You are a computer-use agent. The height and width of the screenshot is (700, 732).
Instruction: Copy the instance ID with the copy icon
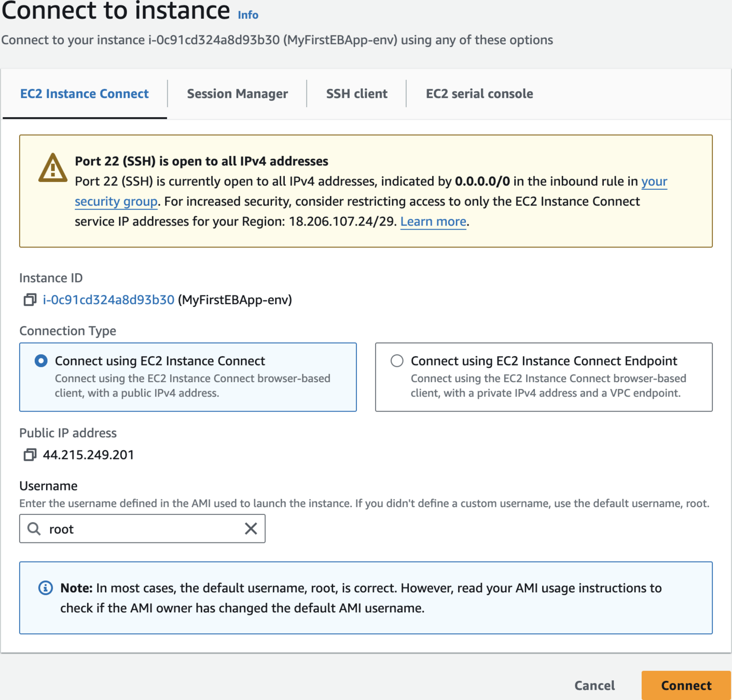tap(30, 300)
